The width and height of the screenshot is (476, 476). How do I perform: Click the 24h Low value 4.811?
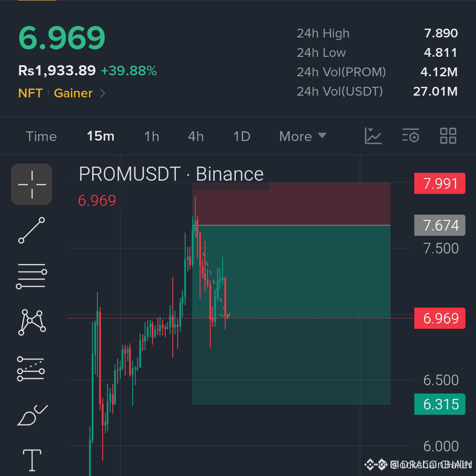pyautogui.click(x=440, y=52)
